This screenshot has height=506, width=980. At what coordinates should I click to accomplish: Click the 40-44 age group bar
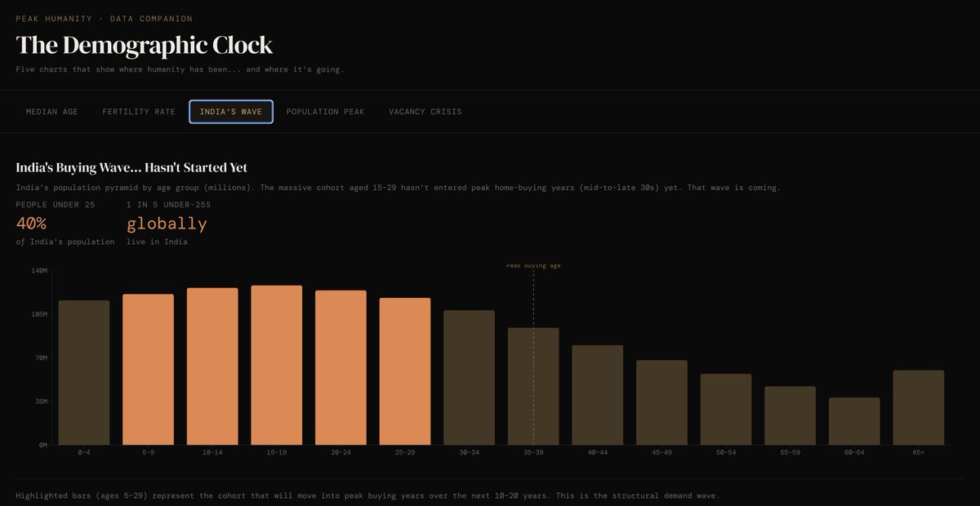598,395
